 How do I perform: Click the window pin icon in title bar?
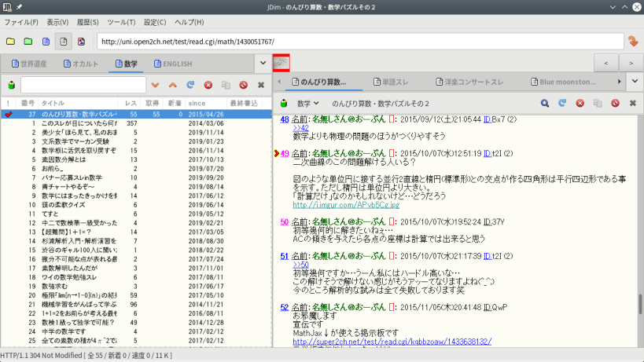click(20, 7)
